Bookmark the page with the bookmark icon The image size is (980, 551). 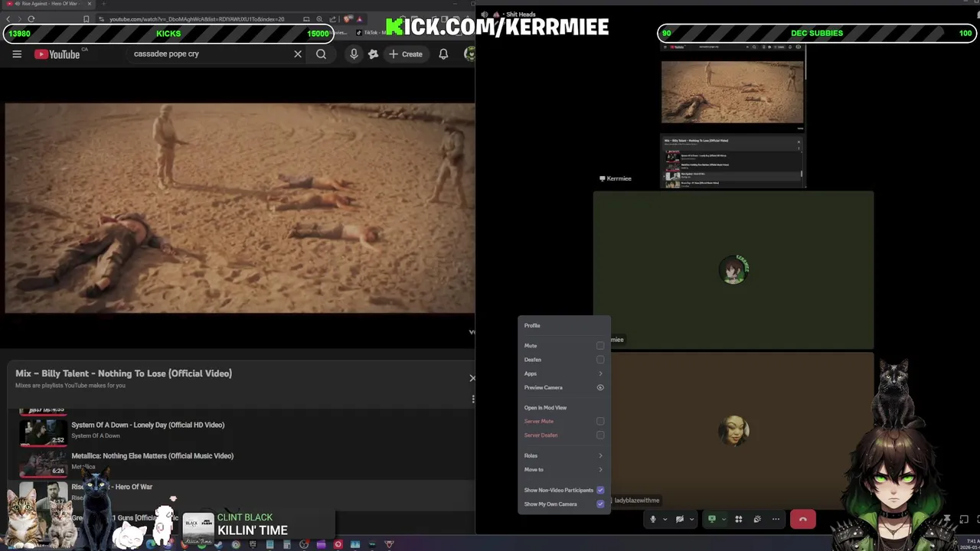86,19
